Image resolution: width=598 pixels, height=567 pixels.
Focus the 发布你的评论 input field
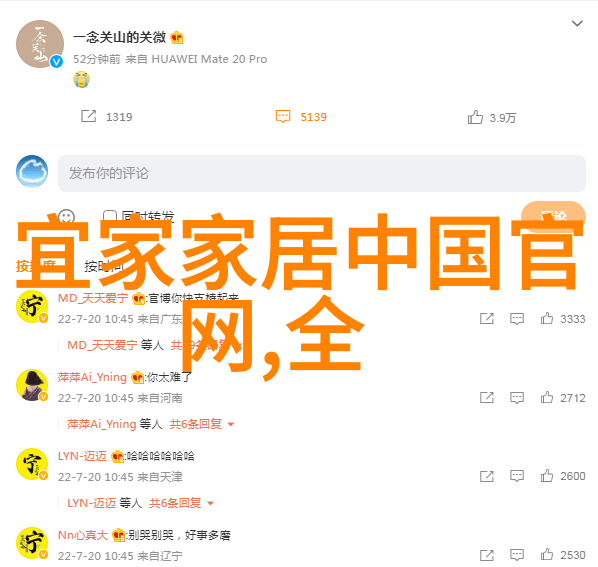tap(322, 173)
